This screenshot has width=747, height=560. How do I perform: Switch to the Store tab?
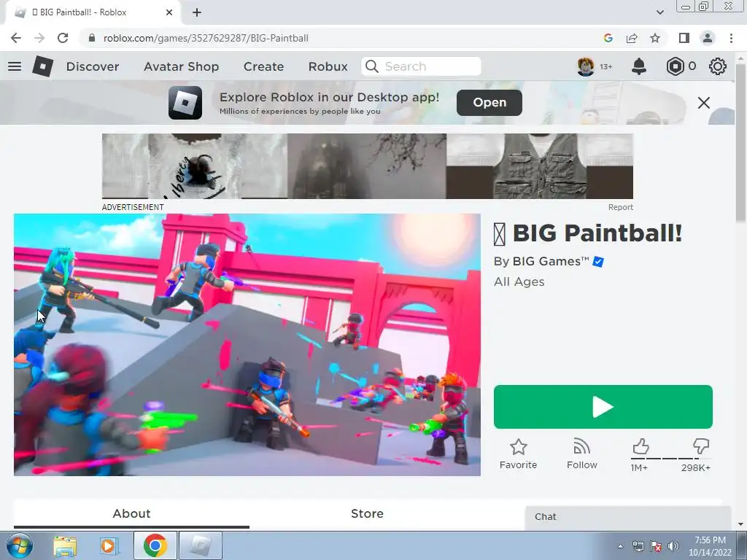[367, 514]
